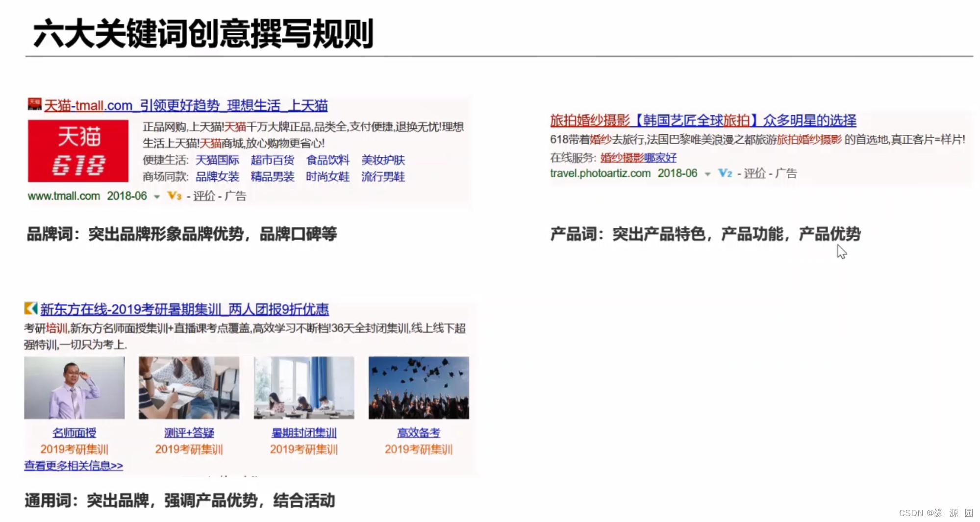Click the 2019考研集训 caption under 测评+答疑
This screenshot has height=522, width=980.
click(189, 449)
